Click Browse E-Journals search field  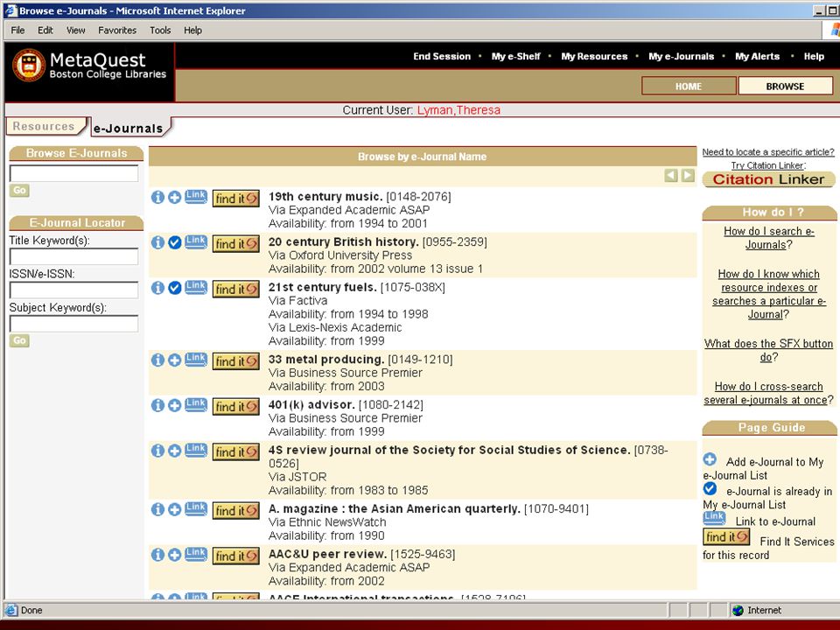tap(73, 173)
